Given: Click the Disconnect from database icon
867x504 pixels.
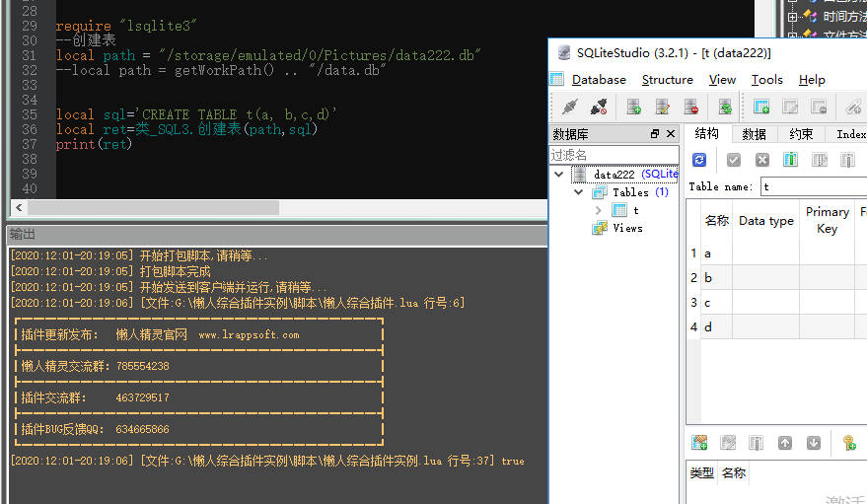Looking at the screenshot, I should coord(599,107).
